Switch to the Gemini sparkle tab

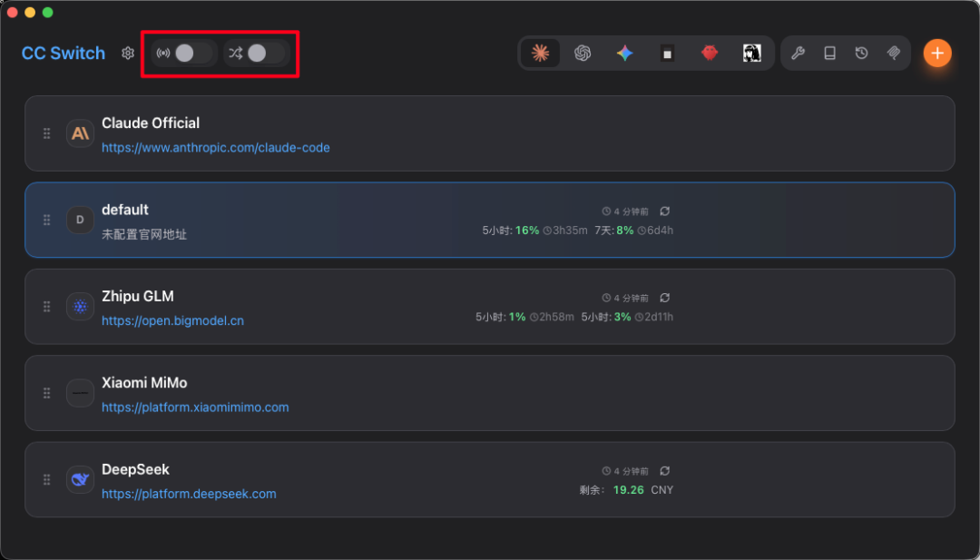coord(624,54)
